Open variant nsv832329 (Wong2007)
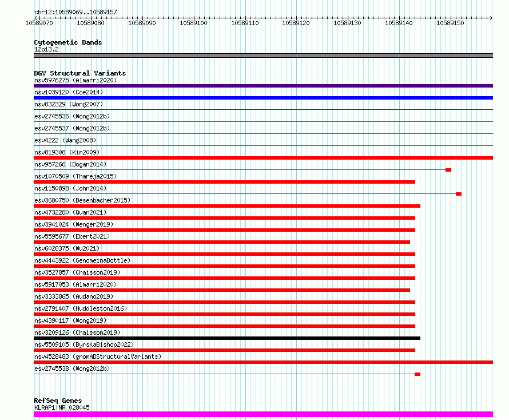Viewport: 509px width, 420px height. tap(69, 104)
